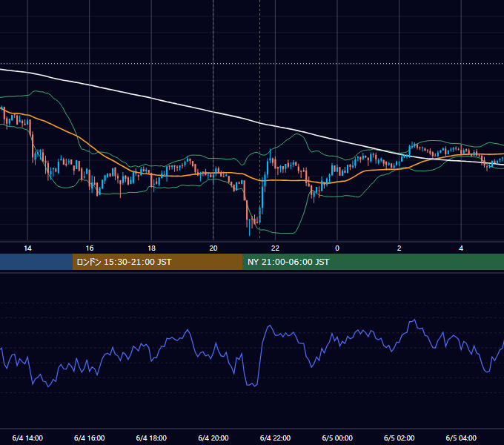504x445 pixels.
Task: Click the 0 hour axis label
Action: pyautogui.click(x=337, y=248)
